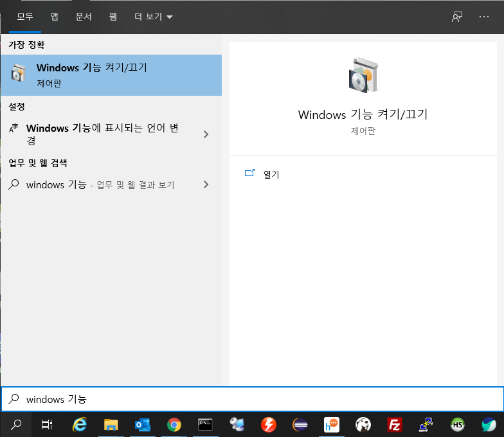This screenshot has height=437, width=504.
Task: Open File Explorer from the taskbar
Action: coord(111,424)
